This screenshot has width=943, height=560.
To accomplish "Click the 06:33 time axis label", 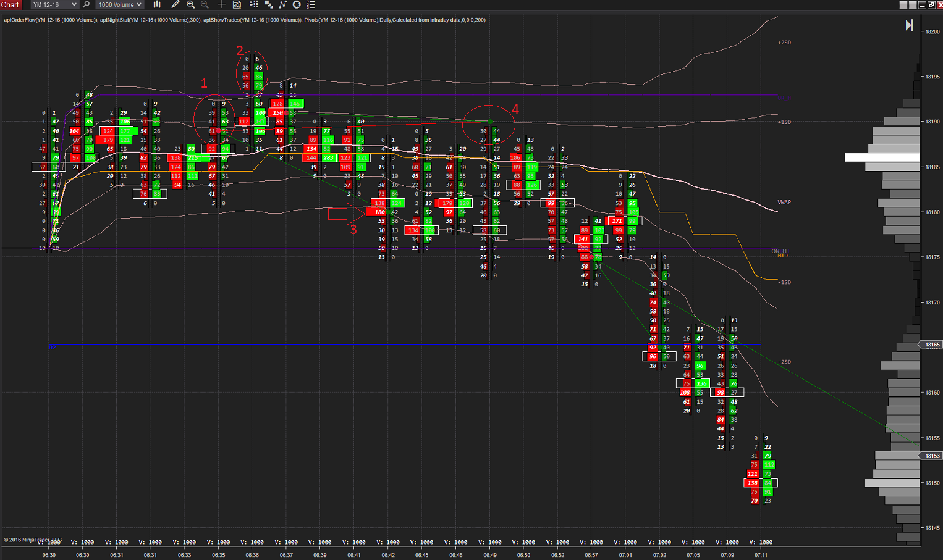I will tap(184, 555).
